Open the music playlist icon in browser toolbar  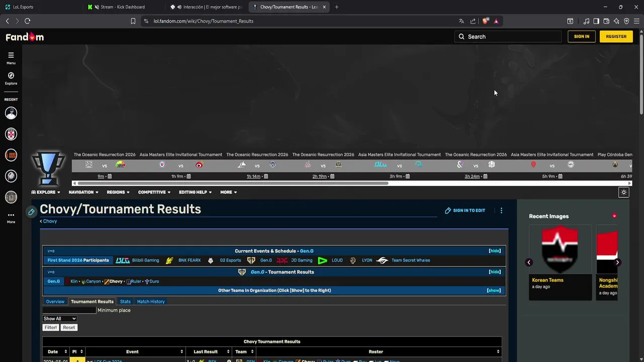coord(586,21)
